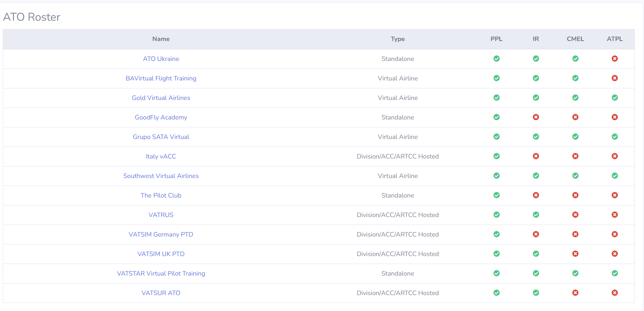Open Southwest Virtual Airlines link
Screen dimensions: 644x311
tap(161, 176)
